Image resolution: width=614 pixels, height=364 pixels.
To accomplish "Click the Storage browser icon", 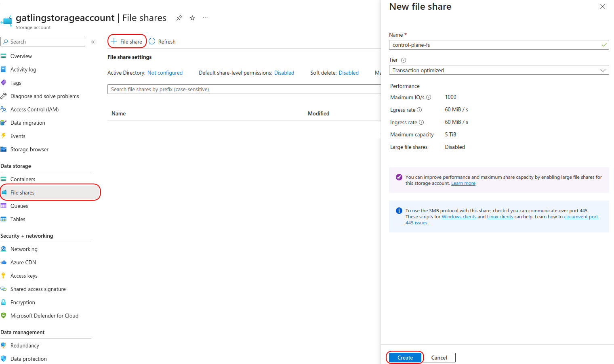I will [4, 149].
